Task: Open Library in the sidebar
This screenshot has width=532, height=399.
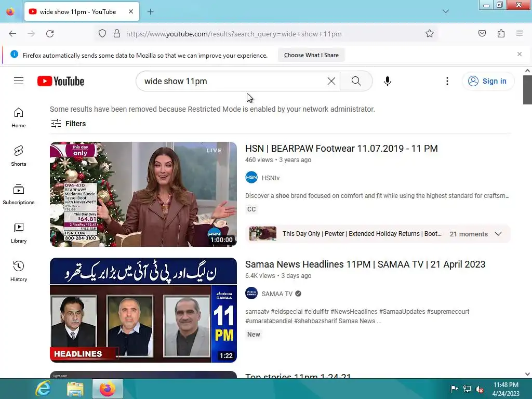Action: click(x=19, y=233)
